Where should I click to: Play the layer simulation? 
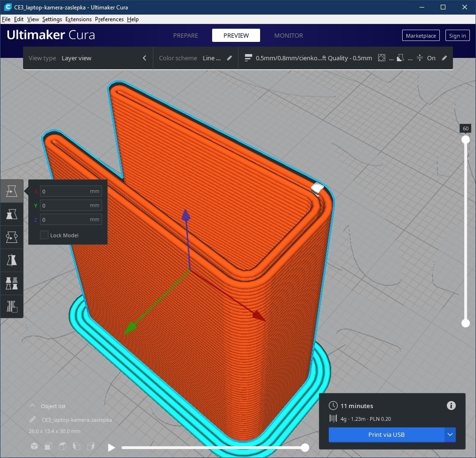click(111, 448)
